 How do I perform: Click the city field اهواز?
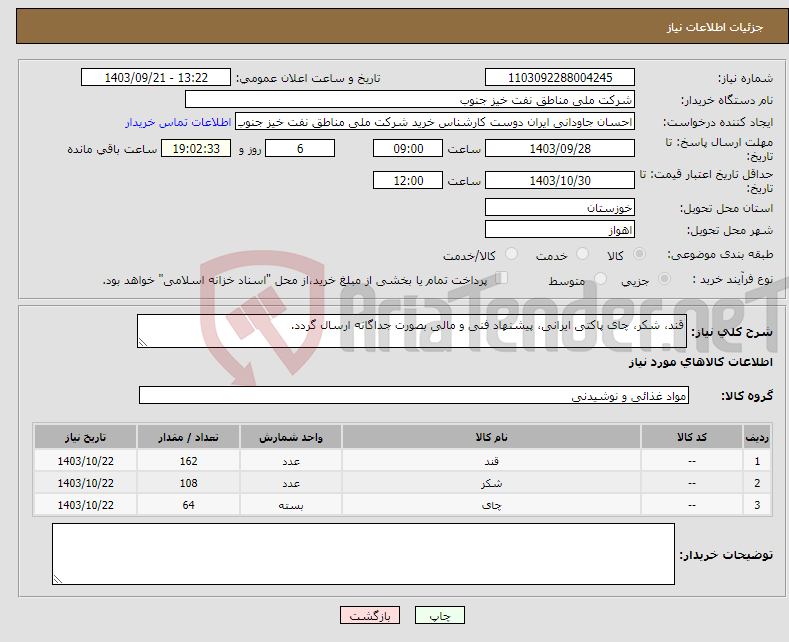pos(560,229)
